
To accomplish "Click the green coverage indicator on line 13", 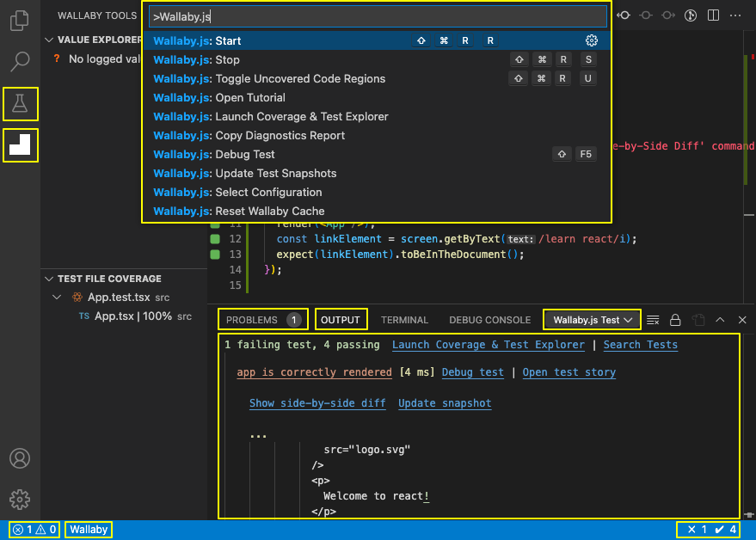I will (x=215, y=254).
